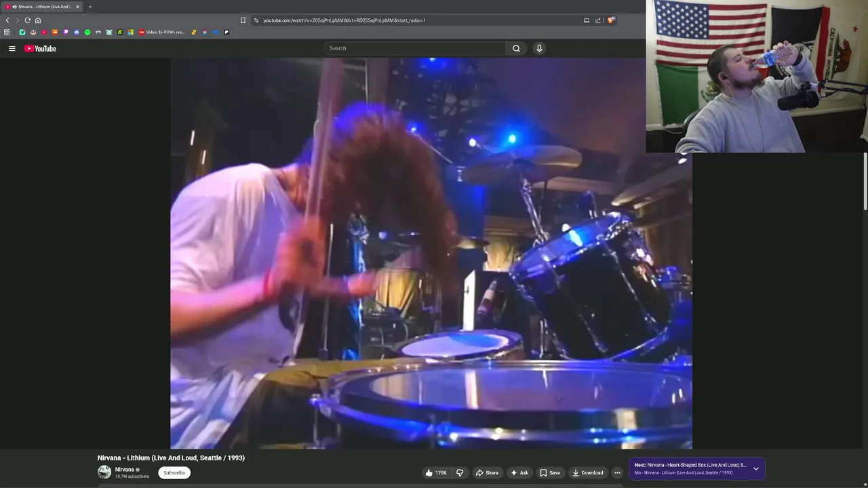868x488 pixels.
Task: Open the three-dot more actions menu
Action: coord(617,472)
